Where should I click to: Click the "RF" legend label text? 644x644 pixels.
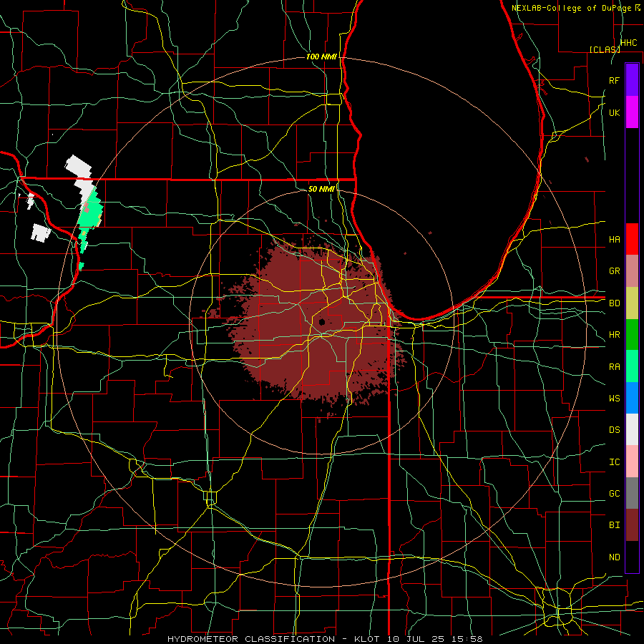[x=614, y=80]
